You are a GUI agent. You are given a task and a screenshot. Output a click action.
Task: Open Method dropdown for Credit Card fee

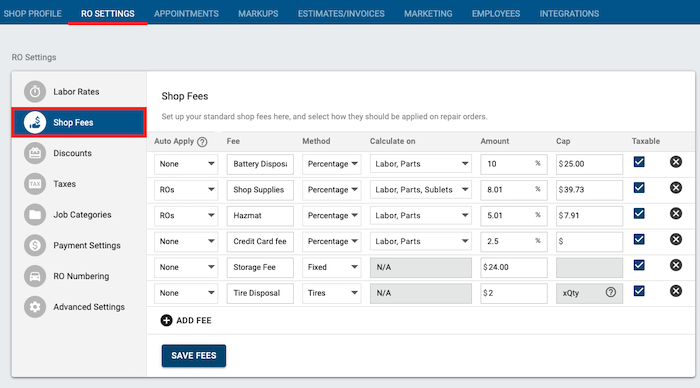click(332, 242)
